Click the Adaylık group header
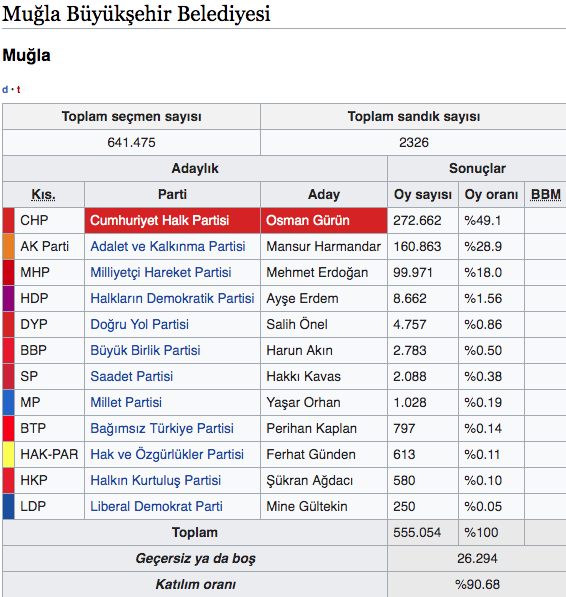Image resolution: width=566 pixels, height=597 pixels. pos(195,168)
